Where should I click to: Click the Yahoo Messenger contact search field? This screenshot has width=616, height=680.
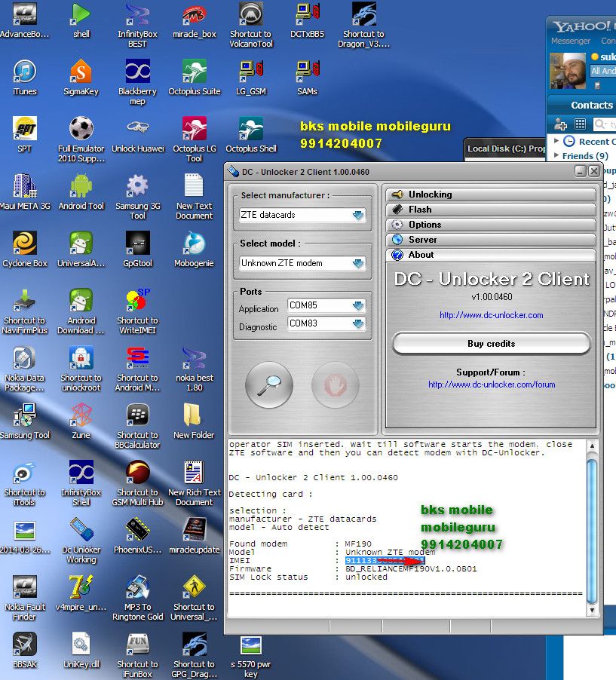(605, 124)
